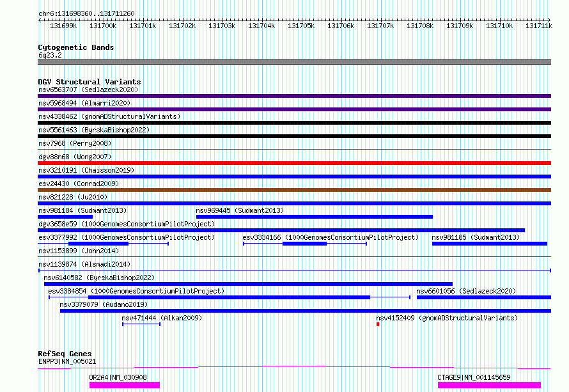Open the dgv88n68 (Wong2007) variant label

75,157
